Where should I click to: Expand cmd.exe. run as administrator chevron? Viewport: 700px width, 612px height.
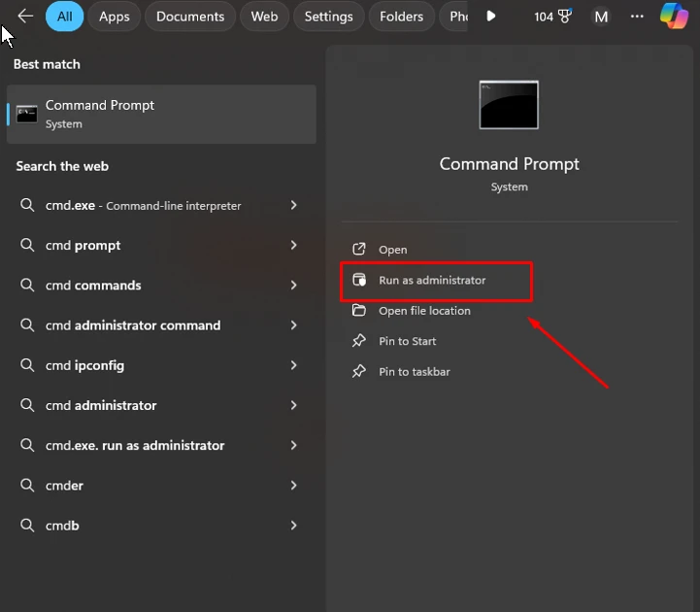coord(293,445)
